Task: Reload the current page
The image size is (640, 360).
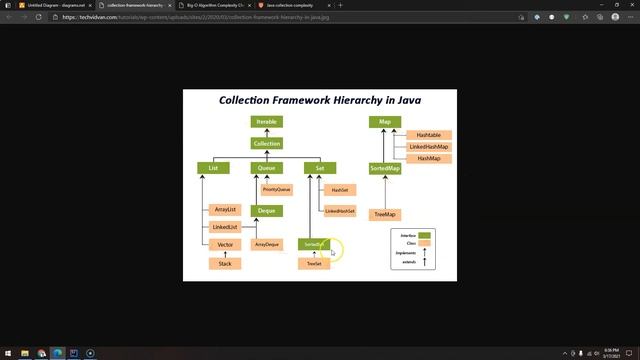Action: [x=38, y=17]
